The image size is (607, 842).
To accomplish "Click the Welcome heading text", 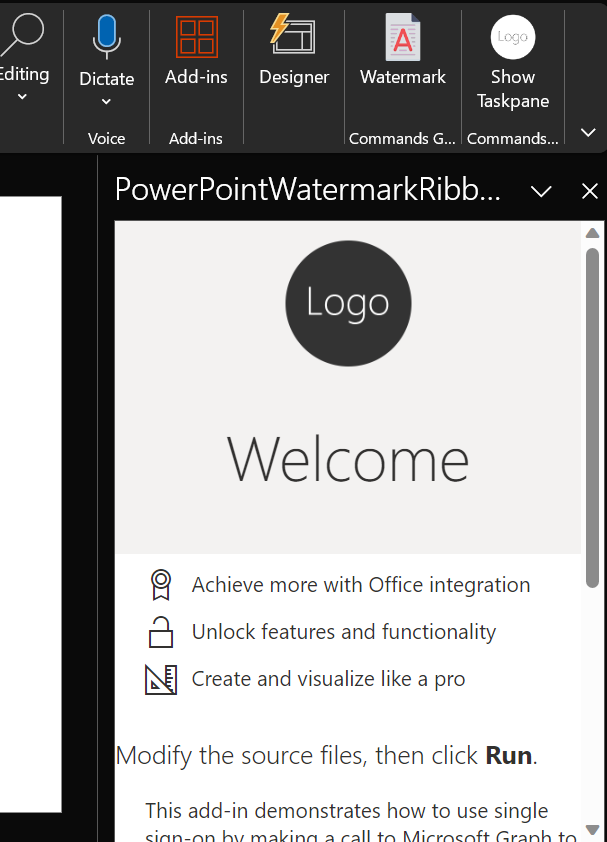I will (348, 460).
